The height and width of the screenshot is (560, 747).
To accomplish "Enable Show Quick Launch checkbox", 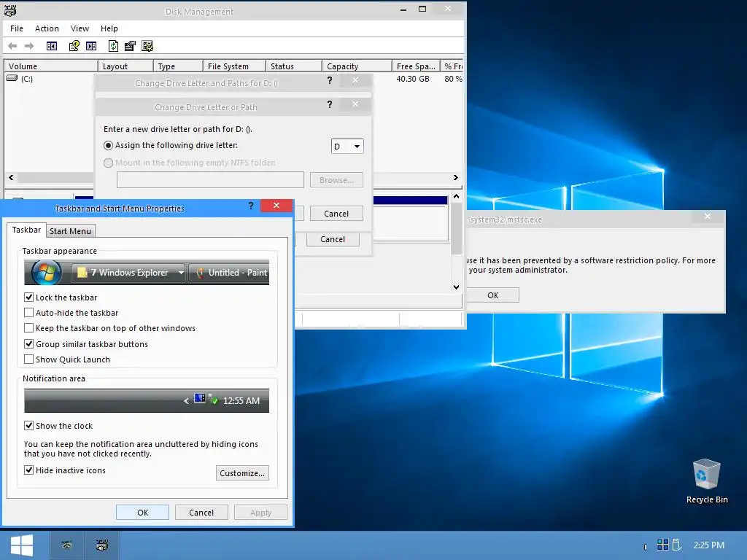I will click(x=29, y=359).
